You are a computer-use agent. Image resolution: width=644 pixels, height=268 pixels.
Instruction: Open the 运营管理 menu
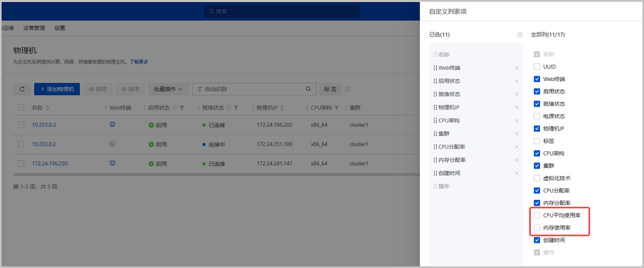pyautogui.click(x=34, y=28)
